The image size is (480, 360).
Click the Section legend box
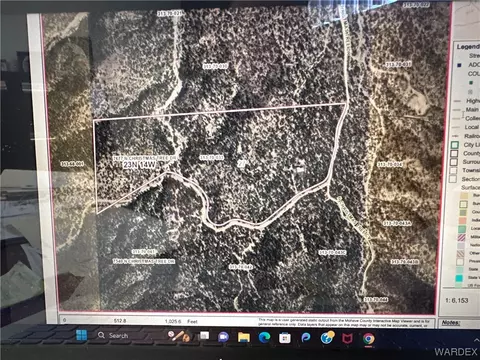452,179
